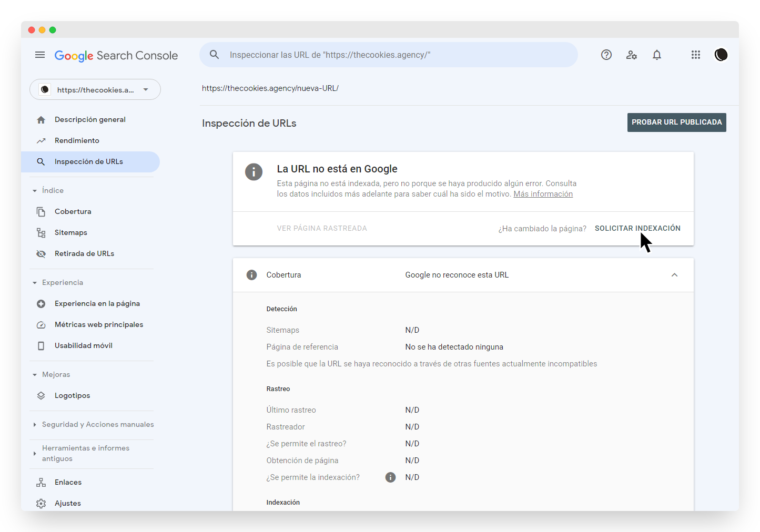Click the home icon next to Descripción general
Viewport: 760px width, 532px height.
41,120
